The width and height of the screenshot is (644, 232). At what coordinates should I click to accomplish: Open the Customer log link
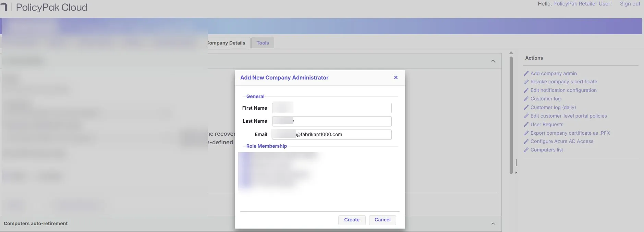click(546, 99)
